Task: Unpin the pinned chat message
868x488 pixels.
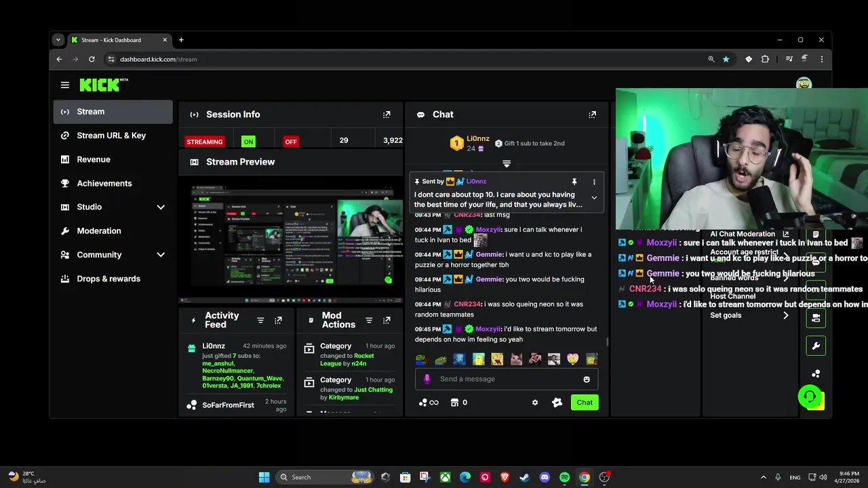Action: point(574,182)
